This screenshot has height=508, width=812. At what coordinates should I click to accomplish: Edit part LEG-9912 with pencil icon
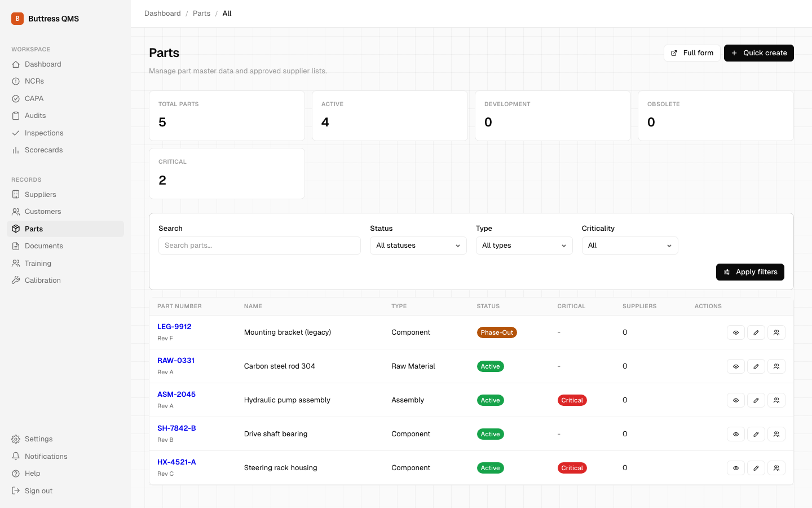[x=756, y=332]
